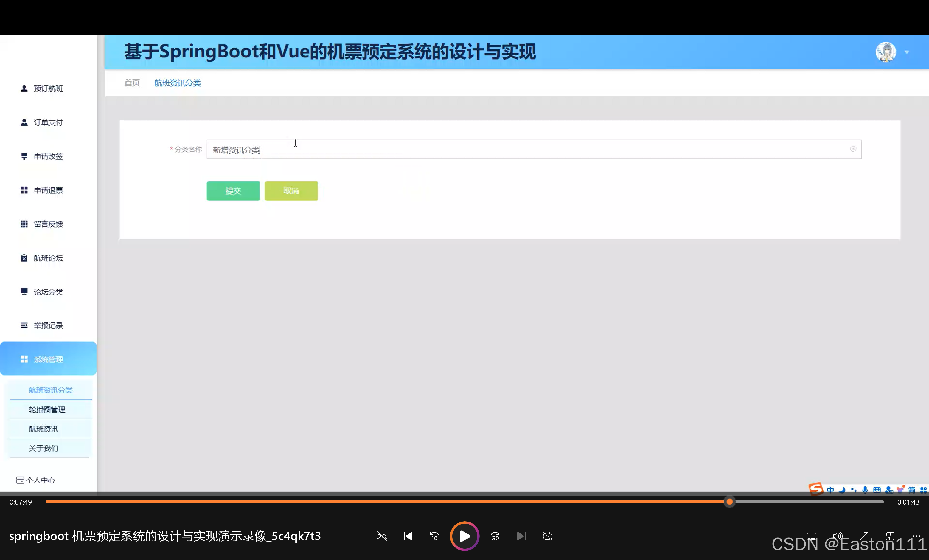Click the Sogou input method S logo
Image resolution: width=929 pixels, height=560 pixels.
[816, 489]
